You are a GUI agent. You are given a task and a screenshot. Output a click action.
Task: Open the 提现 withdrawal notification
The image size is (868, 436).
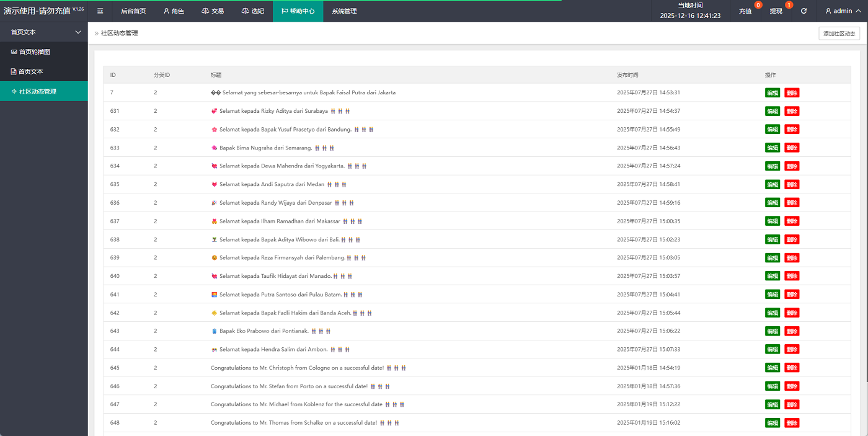coord(776,11)
